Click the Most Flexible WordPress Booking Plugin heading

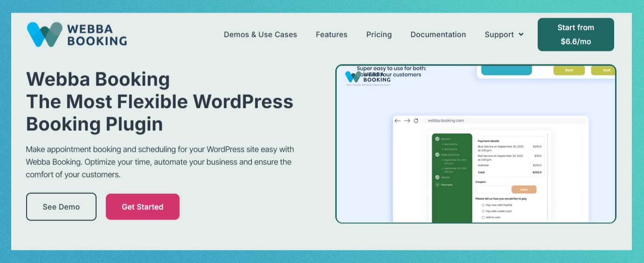point(159,101)
